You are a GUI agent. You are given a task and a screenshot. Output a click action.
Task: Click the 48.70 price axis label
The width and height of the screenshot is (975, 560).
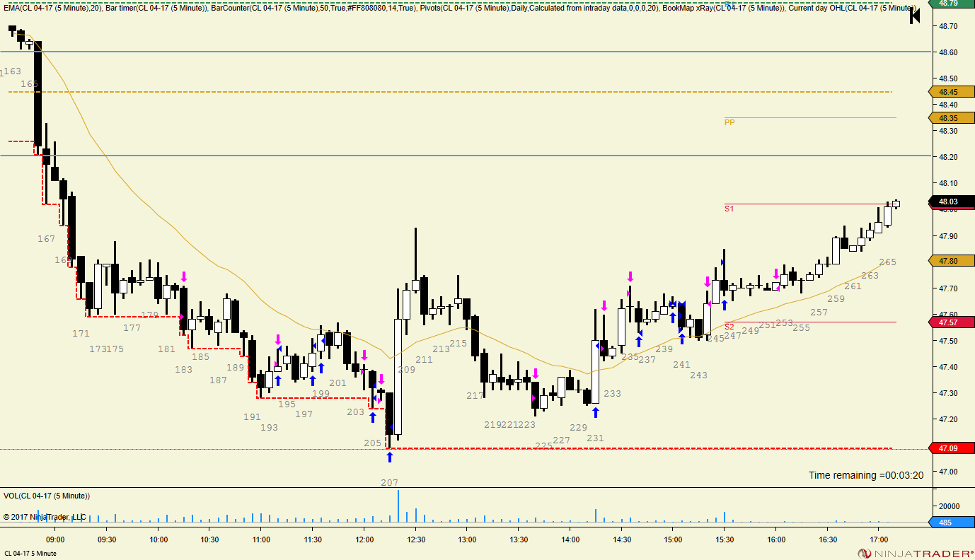pos(948,26)
